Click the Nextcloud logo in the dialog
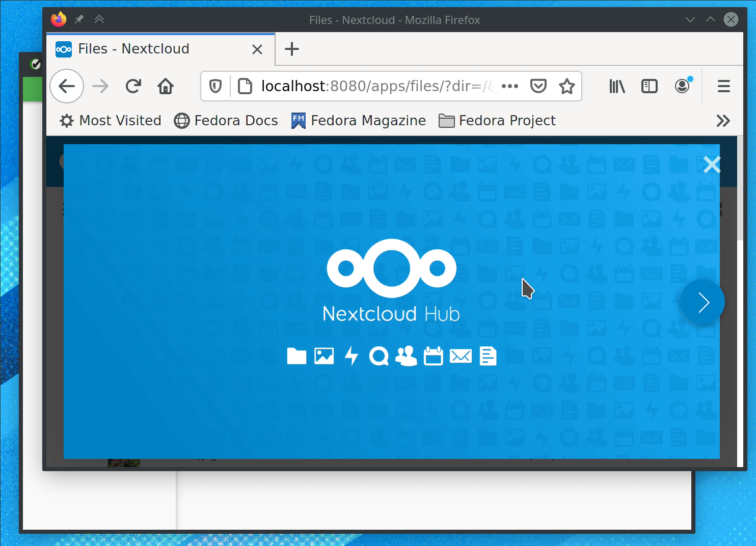 click(x=391, y=268)
